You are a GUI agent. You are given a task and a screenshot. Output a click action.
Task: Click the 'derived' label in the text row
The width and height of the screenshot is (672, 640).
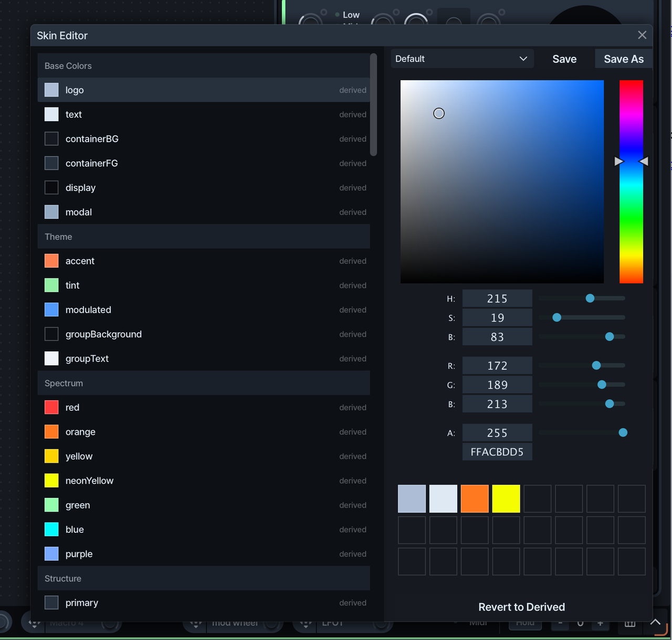353,114
